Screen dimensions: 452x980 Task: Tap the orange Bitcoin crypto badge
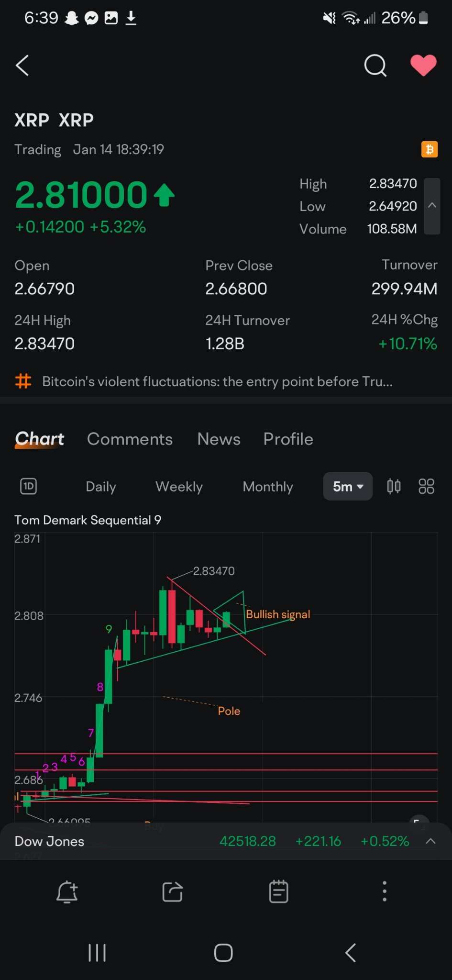[x=429, y=150]
